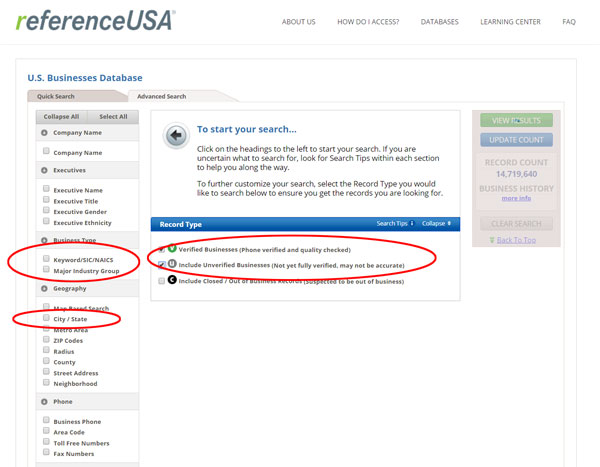
Task: Click the green Verified Businesses checkmark icon
Action: (x=172, y=248)
